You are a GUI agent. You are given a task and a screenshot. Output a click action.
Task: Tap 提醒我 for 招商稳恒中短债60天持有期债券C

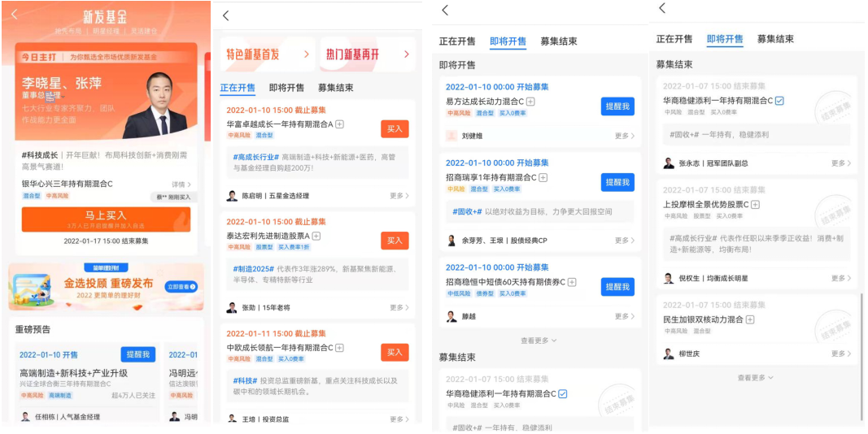[x=617, y=286]
